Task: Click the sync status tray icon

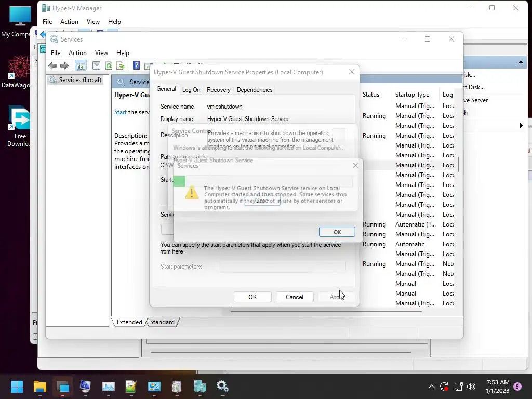Action: [444, 387]
